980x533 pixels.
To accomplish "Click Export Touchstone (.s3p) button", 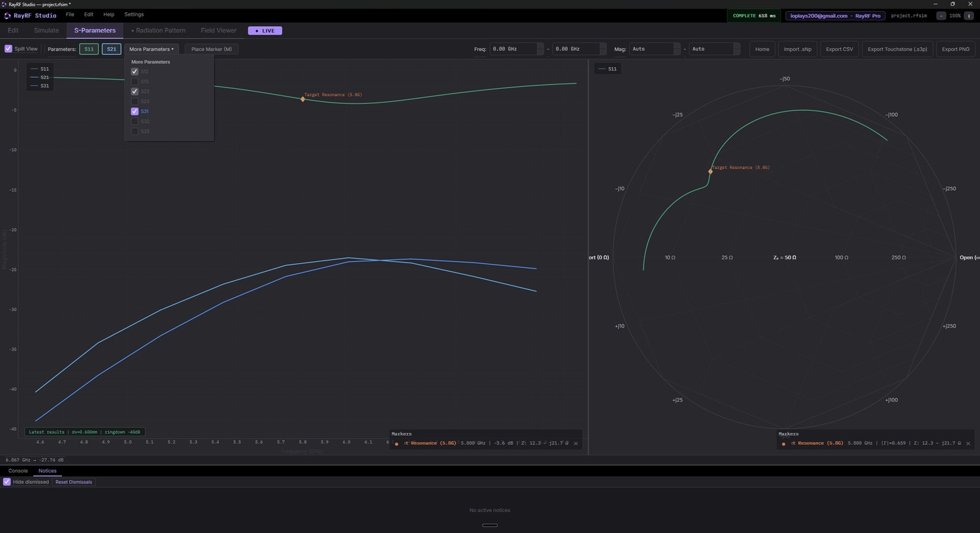I will click(x=898, y=49).
